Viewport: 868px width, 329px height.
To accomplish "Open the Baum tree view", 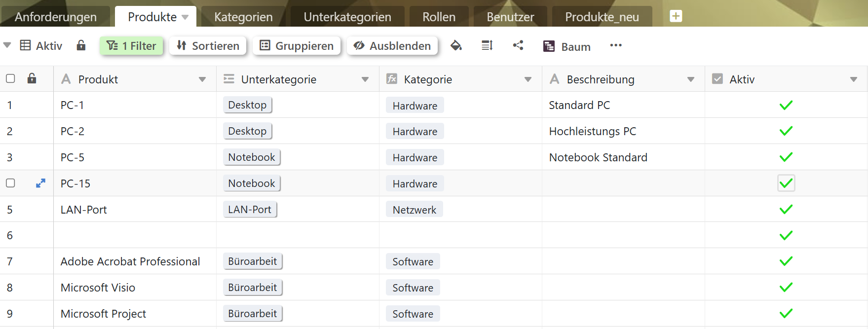I will (566, 46).
